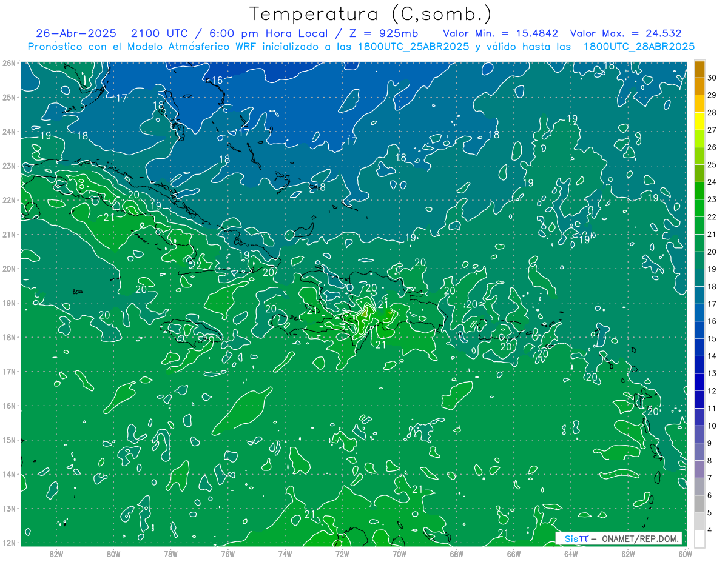Click the "Valor Min. = 15.4842" readout
The image size is (728, 562).
[499, 33]
